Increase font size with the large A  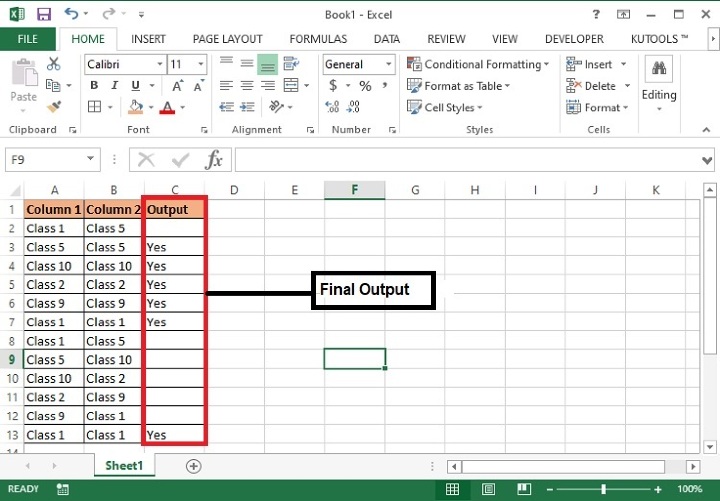178,85
